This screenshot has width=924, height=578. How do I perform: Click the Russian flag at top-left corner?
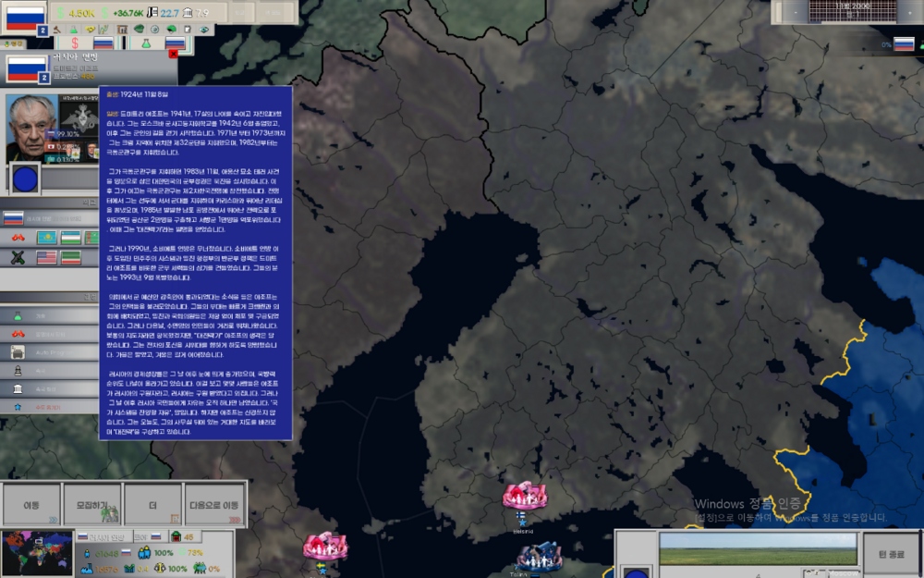point(25,18)
